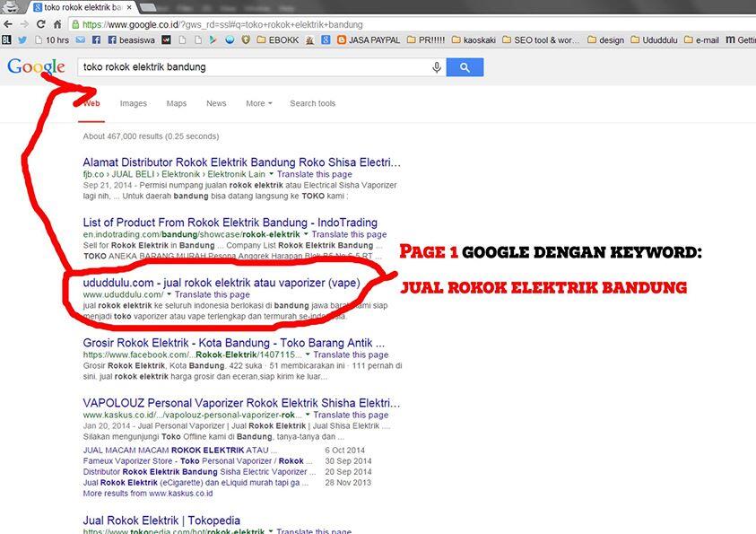Open the ududdulu.com jual rokok elektrik result
This screenshot has width=756, height=534.
222,283
